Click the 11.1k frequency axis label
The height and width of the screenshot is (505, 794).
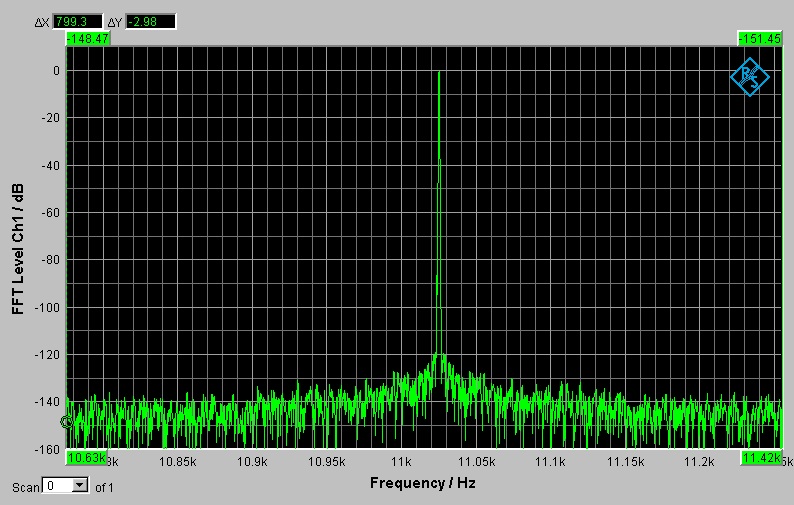[x=550, y=462]
